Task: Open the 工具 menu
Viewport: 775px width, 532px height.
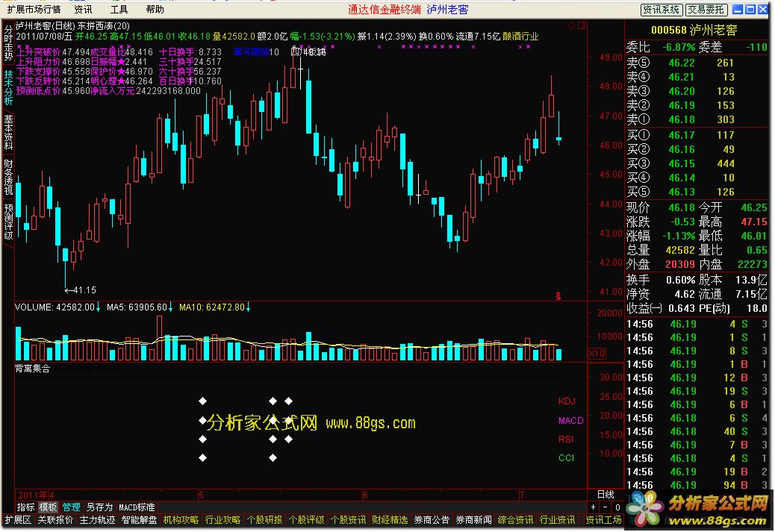Action: (x=119, y=10)
